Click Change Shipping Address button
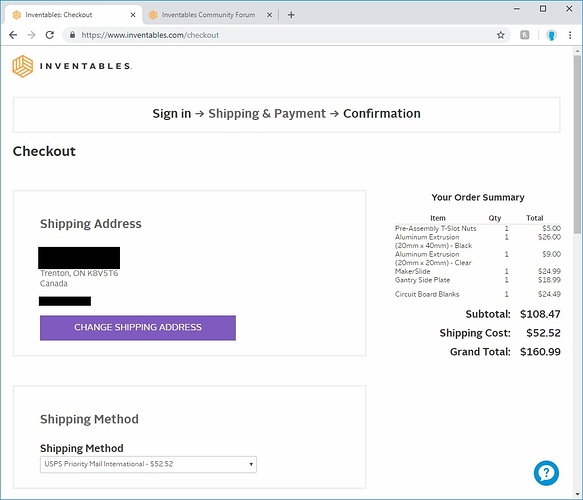Viewport: 583px width, 500px height. click(x=138, y=328)
